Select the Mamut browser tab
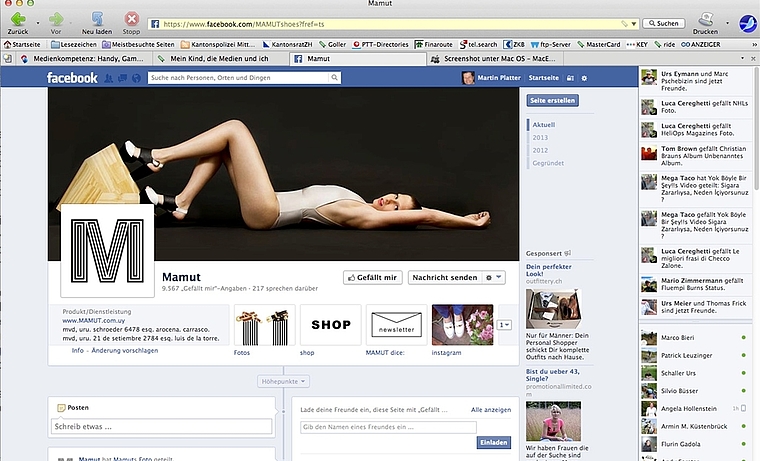 358,59
